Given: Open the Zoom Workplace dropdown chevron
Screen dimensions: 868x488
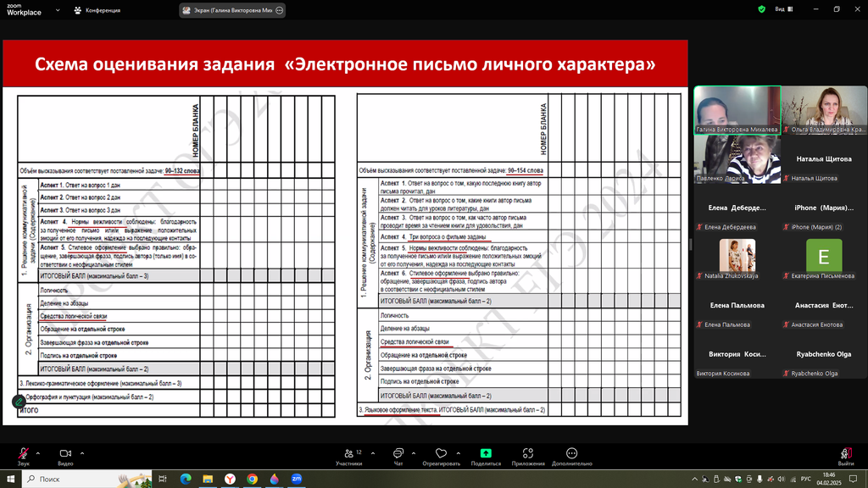Looking at the screenshot, I should [58, 10].
